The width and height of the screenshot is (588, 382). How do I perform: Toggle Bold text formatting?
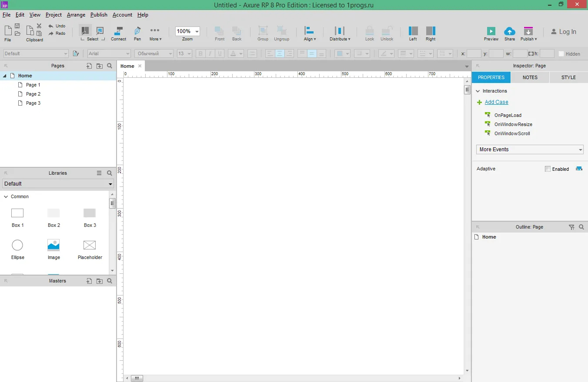point(200,53)
